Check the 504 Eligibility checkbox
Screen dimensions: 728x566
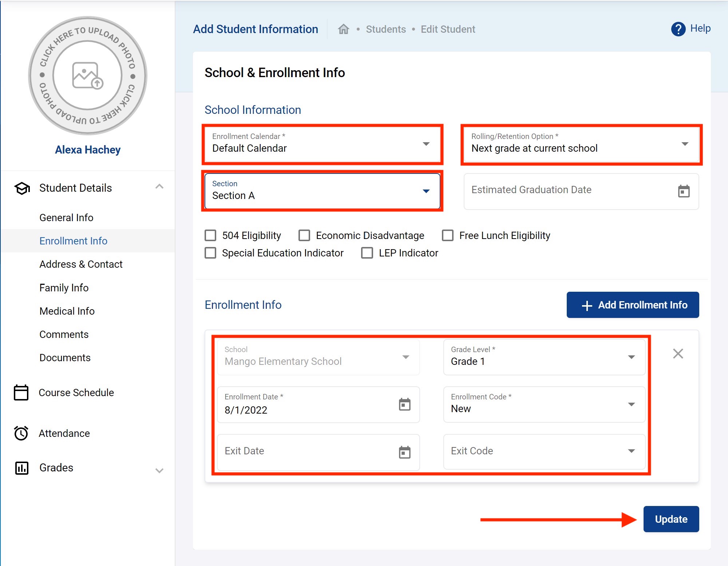(210, 235)
